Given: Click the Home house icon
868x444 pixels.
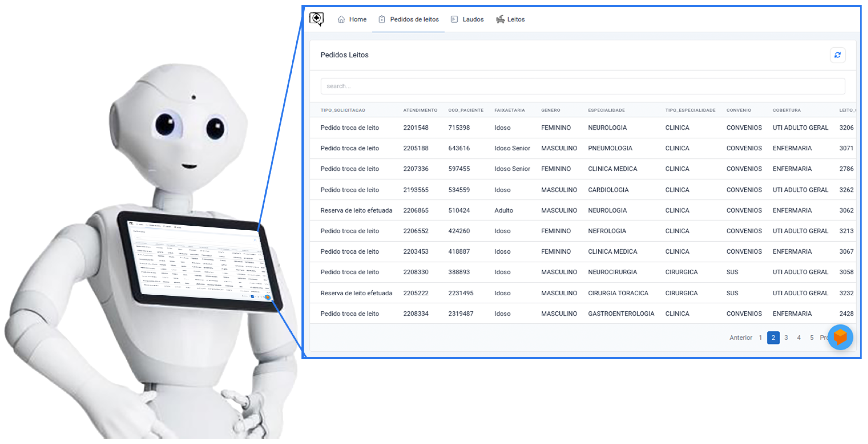Looking at the screenshot, I should pyautogui.click(x=341, y=19).
